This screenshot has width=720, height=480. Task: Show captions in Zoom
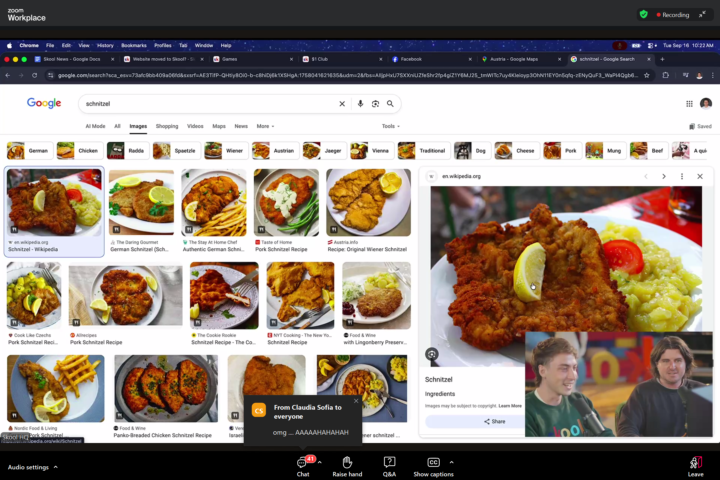pos(433,466)
